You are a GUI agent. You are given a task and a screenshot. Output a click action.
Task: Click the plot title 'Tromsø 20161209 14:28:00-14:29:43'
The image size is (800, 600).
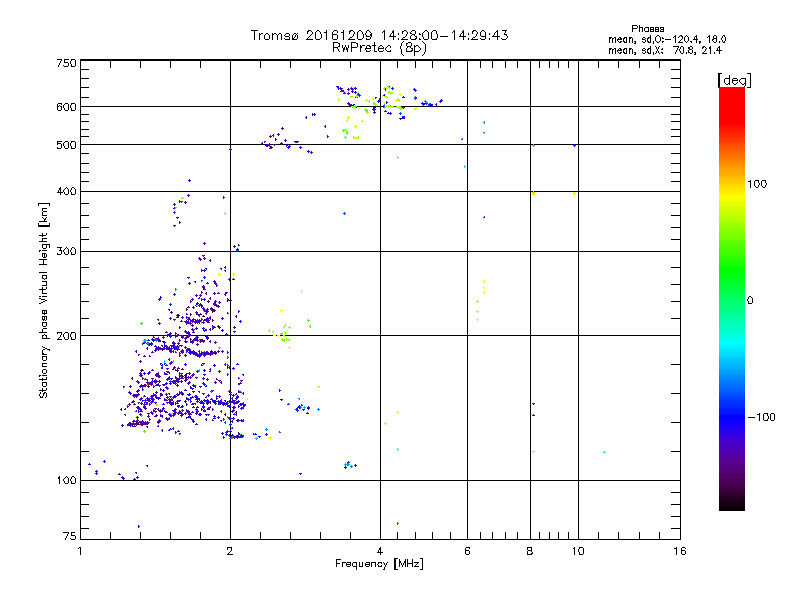(x=379, y=35)
